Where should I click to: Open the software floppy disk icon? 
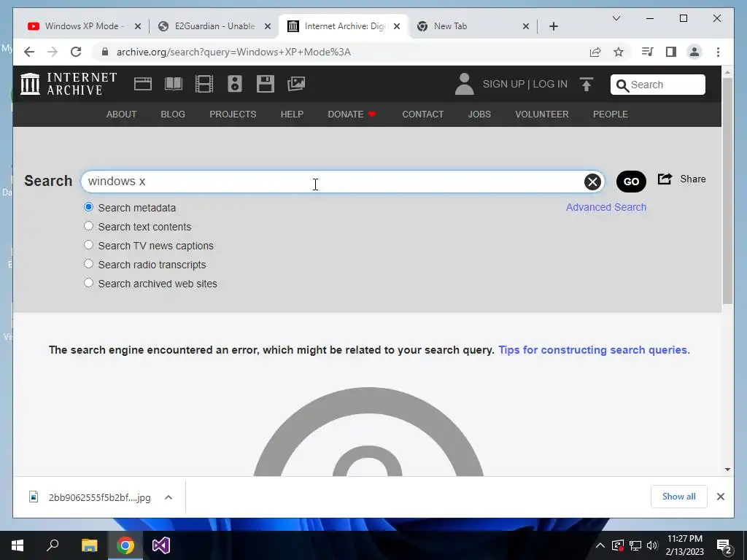[x=266, y=84]
